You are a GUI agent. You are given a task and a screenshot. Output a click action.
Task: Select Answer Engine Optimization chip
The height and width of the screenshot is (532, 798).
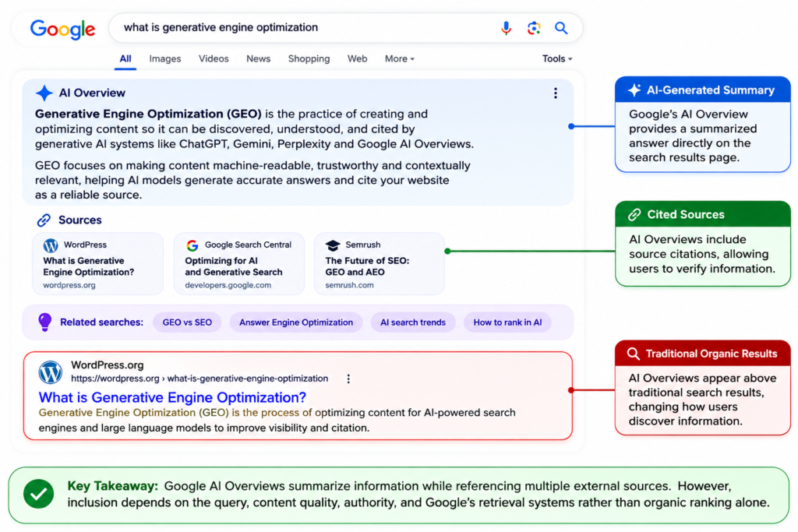(x=296, y=322)
